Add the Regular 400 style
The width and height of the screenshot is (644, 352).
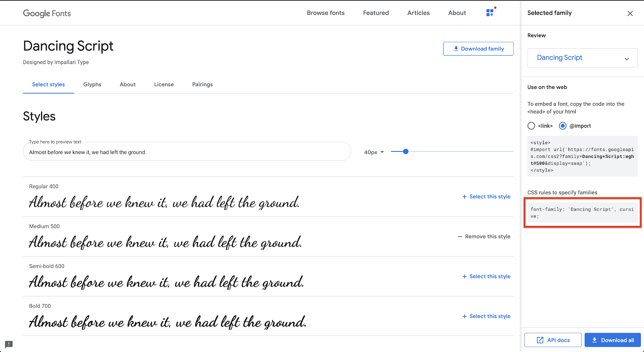pyautogui.click(x=486, y=197)
